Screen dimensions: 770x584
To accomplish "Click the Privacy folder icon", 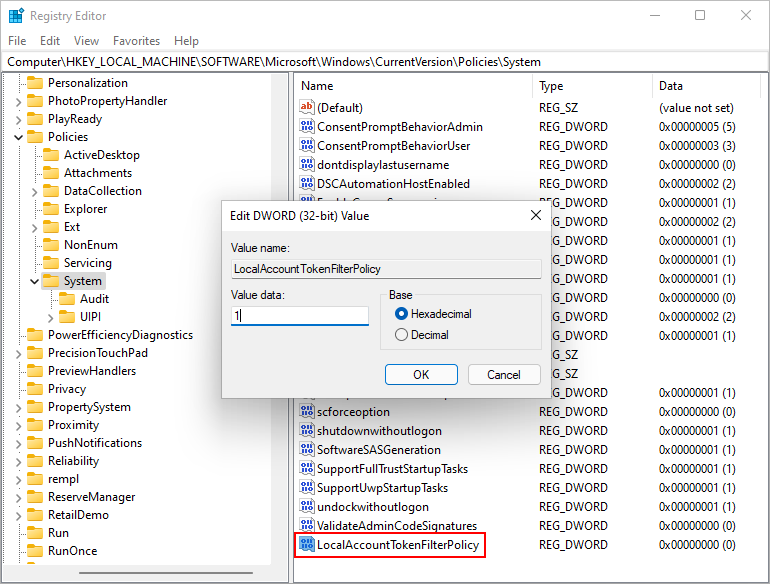I will coord(35,389).
